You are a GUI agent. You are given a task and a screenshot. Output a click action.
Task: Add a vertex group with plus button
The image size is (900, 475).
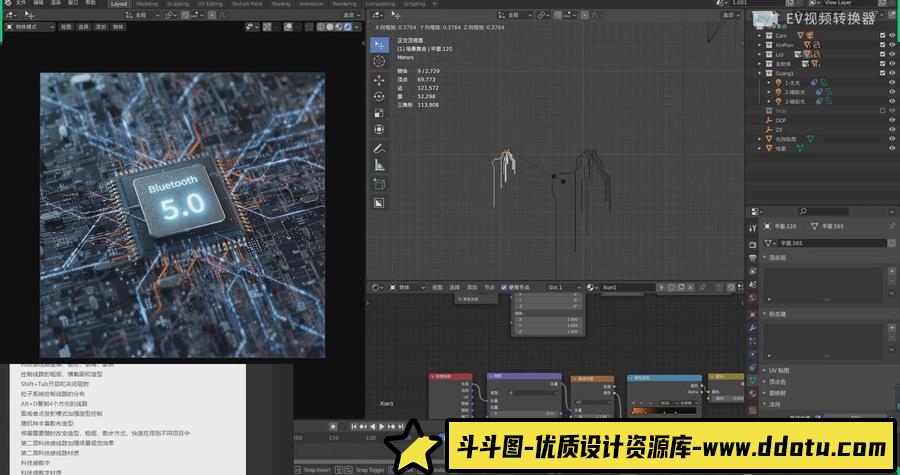[892, 271]
